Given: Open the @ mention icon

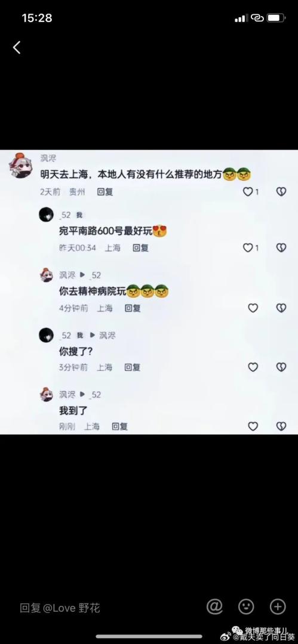Looking at the screenshot, I should coord(214,606).
